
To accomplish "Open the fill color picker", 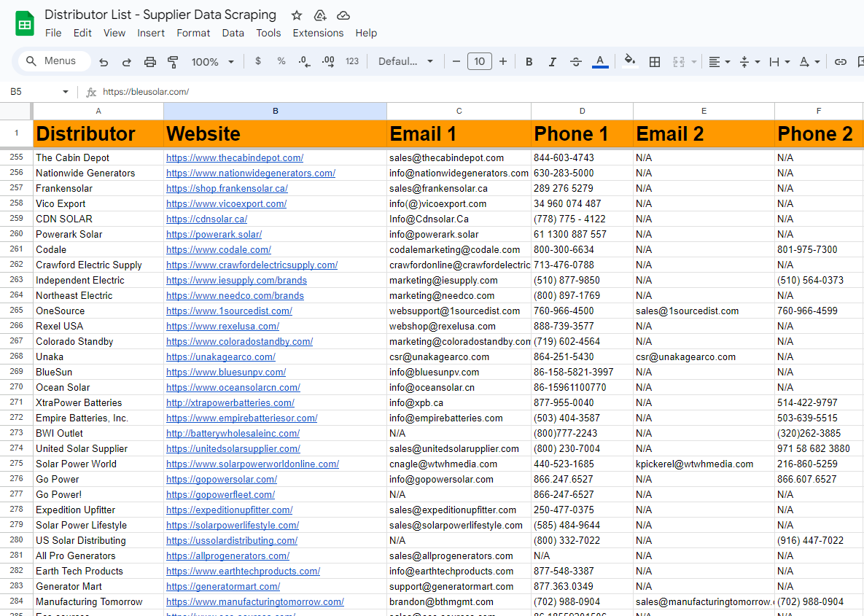I will [x=630, y=61].
